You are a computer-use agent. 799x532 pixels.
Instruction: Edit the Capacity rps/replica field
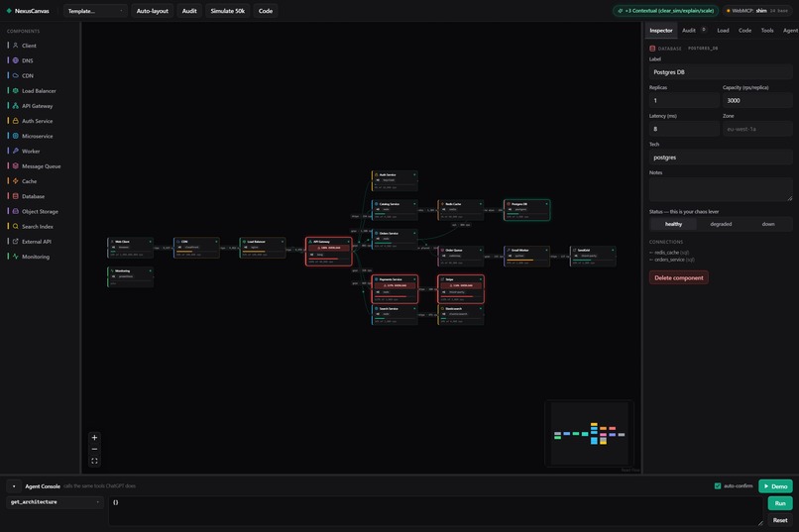point(757,101)
